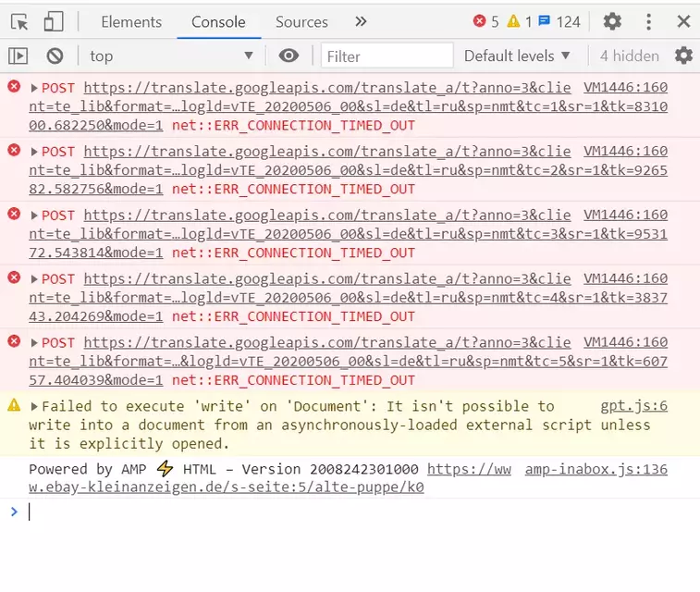The width and height of the screenshot is (700, 592).
Task: Toggle the device toolbar icon
Action: (x=54, y=22)
